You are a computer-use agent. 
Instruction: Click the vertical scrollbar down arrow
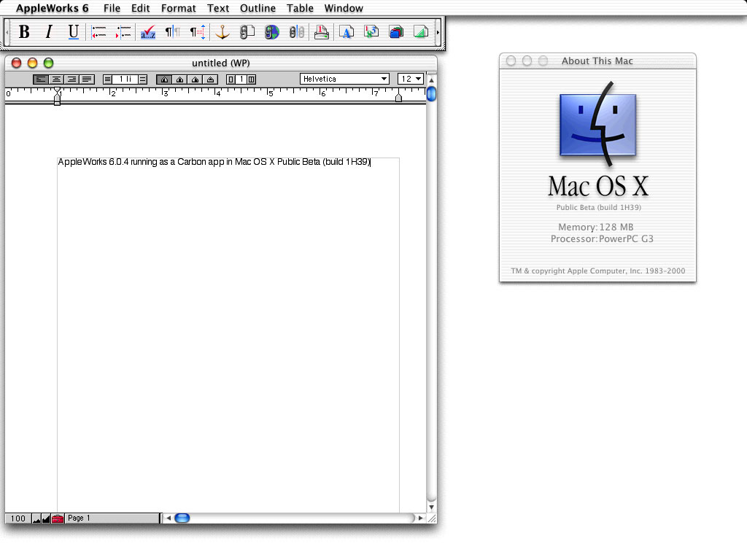431,507
